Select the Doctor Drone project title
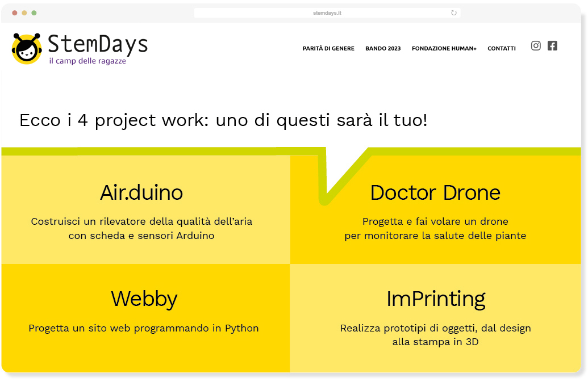 [435, 193]
